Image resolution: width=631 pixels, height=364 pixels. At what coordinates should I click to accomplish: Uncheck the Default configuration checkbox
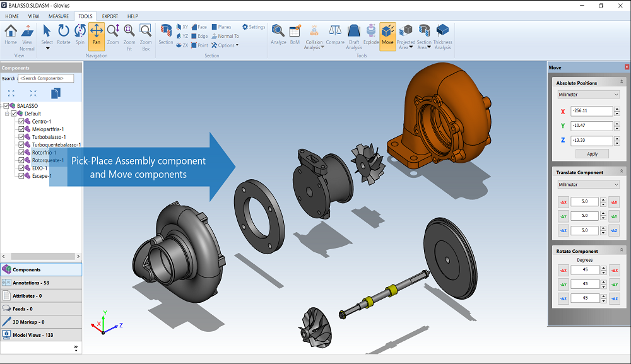[x=14, y=114]
